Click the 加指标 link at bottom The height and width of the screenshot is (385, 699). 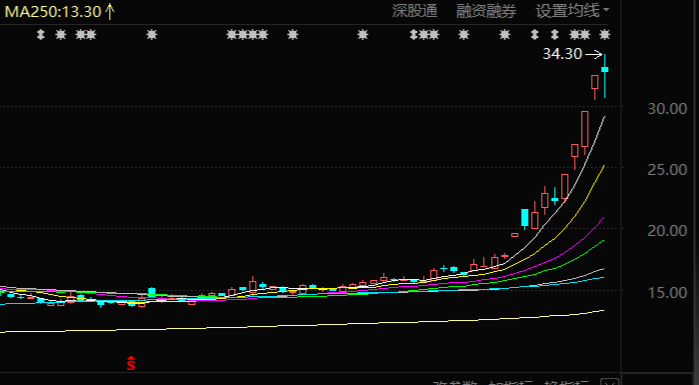[510, 383]
